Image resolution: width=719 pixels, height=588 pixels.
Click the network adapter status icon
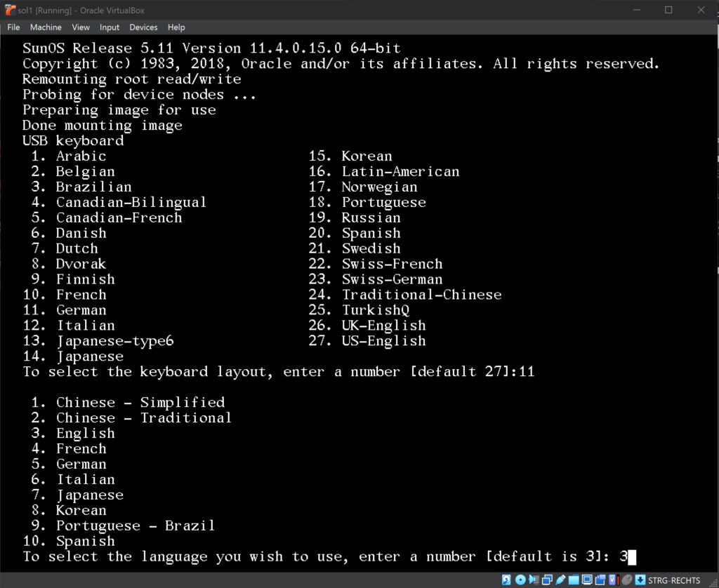point(547,580)
